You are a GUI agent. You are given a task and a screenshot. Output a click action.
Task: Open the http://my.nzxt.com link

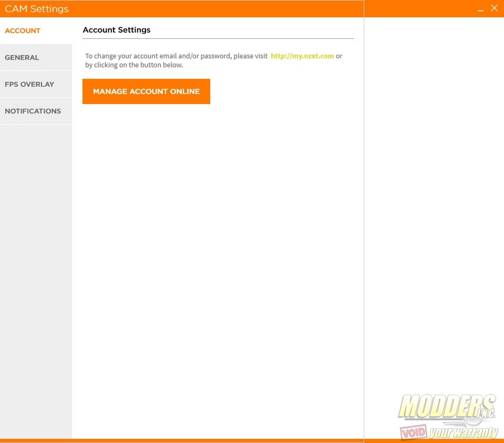point(302,56)
